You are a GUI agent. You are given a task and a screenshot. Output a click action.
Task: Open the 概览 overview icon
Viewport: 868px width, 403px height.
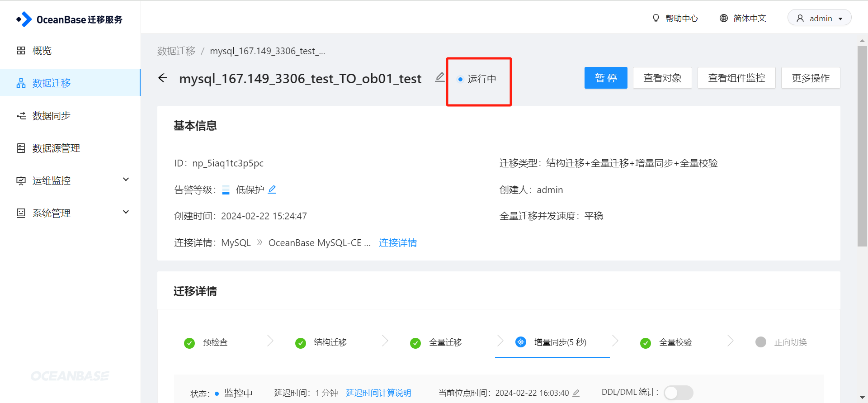click(21, 51)
